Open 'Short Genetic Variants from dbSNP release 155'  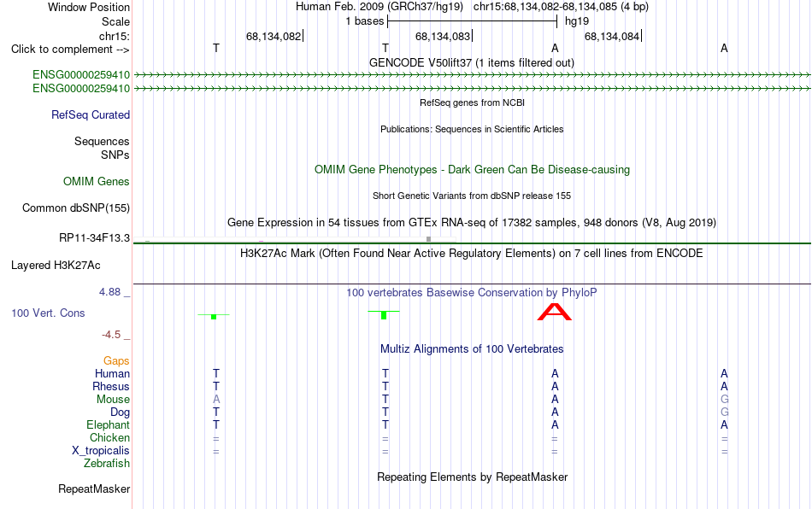[472, 196]
